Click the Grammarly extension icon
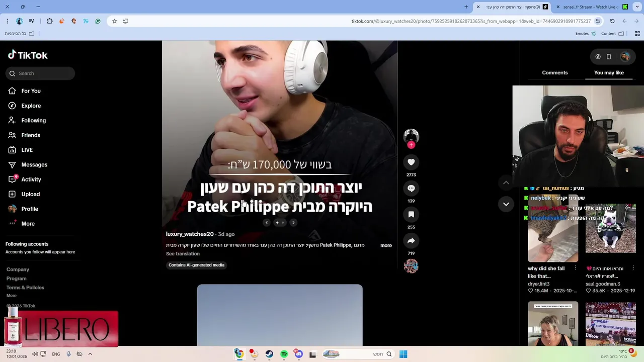The width and height of the screenshot is (644, 362). (x=98, y=21)
